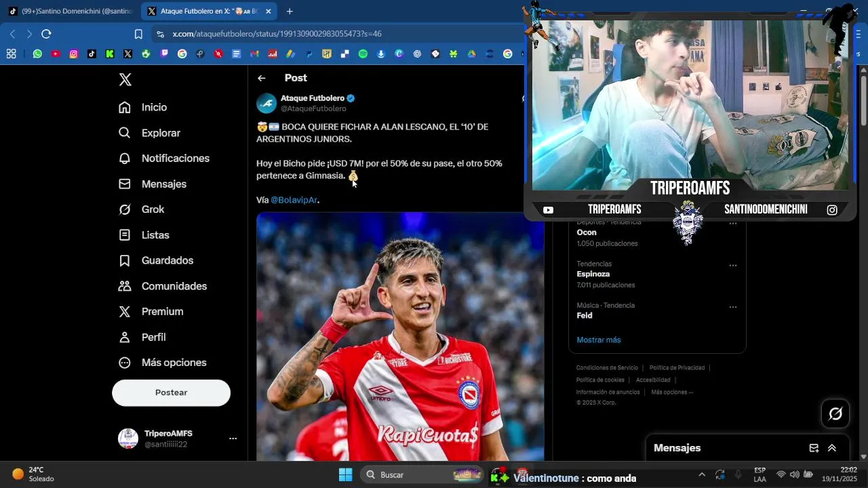Image resolution: width=868 pixels, height=488 pixels.
Task: Open the Google Drive bookmark icon
Action: pyautogui.click(x=471, y=54)
